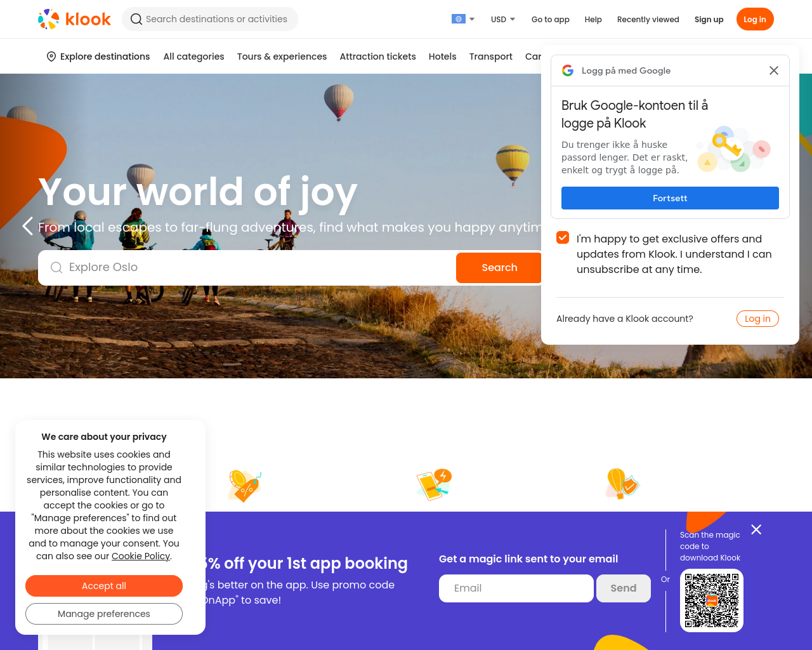Click the search magnifier icon in header

click(x=136, y=19)
